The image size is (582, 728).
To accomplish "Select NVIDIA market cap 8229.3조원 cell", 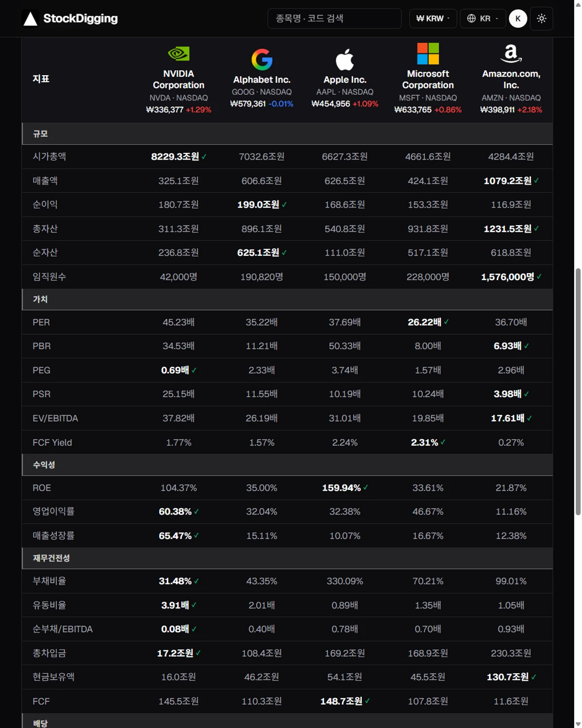I will pyautogui.click(x=178, y=156).
